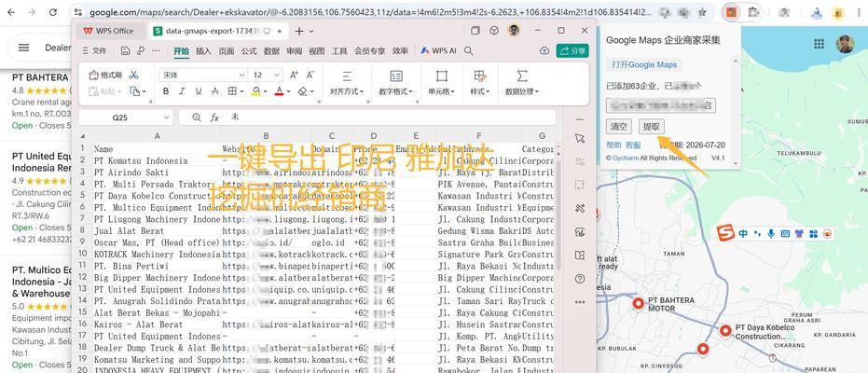The image size is (868, 373).
Task: Click the 帮助 help link
Action: click(613, 145)
